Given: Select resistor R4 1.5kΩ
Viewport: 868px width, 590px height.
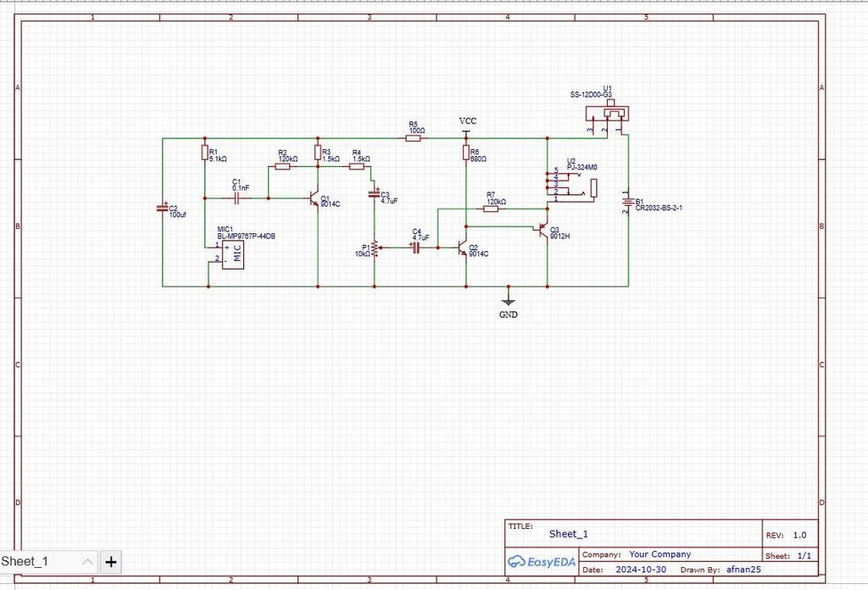Looking at the screenshot, I should (357, 166).
